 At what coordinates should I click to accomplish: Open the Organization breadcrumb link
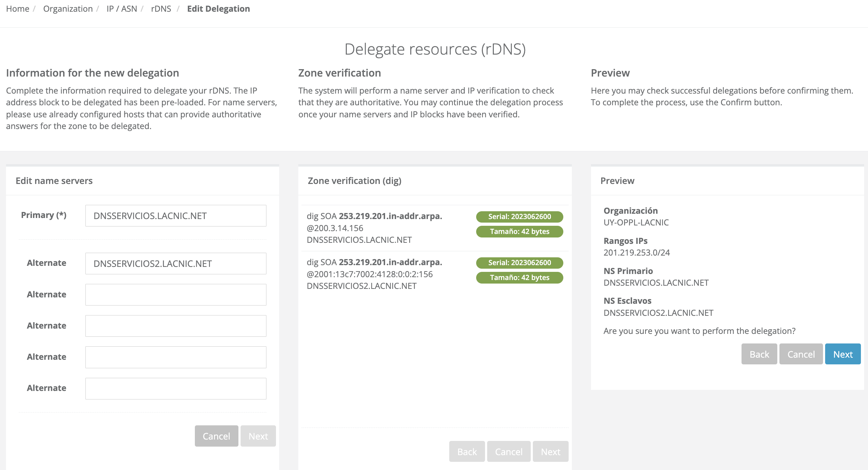(68, 9)
